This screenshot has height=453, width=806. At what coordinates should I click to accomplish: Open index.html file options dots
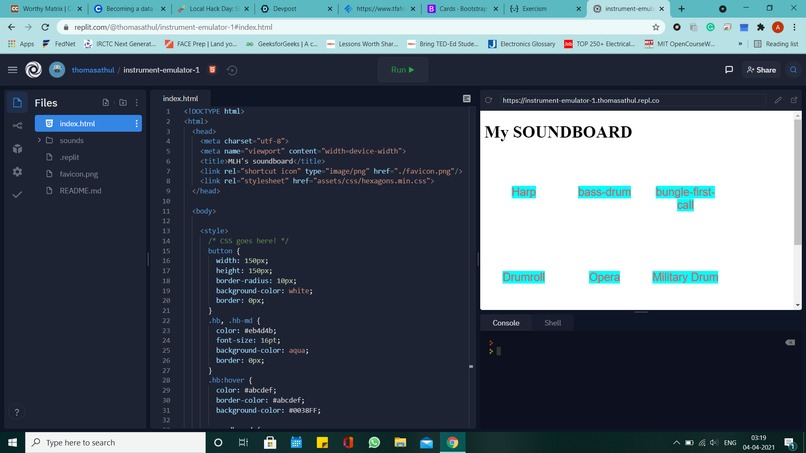(x=136, y=123)
